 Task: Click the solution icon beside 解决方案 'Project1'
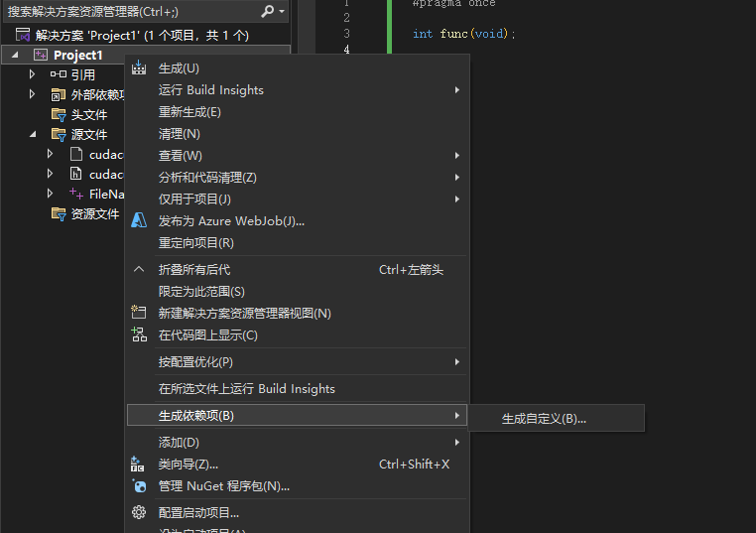coord(23,35)
